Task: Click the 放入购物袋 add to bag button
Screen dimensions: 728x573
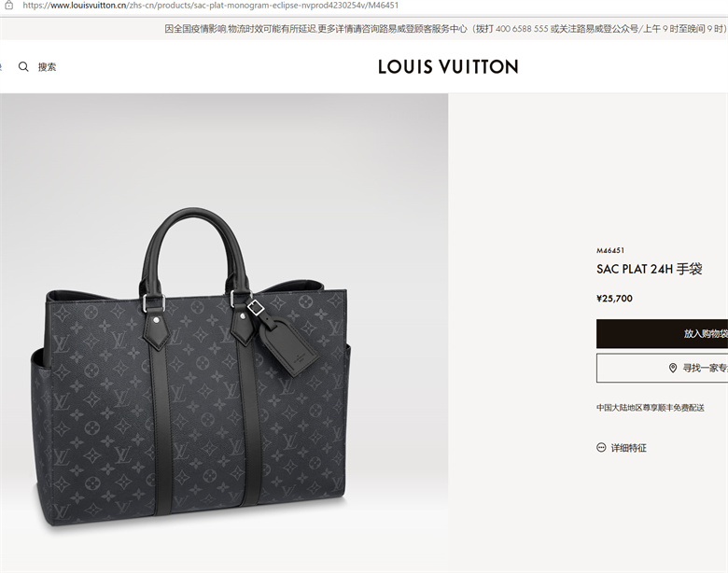Action: click(x=662, y=333)
